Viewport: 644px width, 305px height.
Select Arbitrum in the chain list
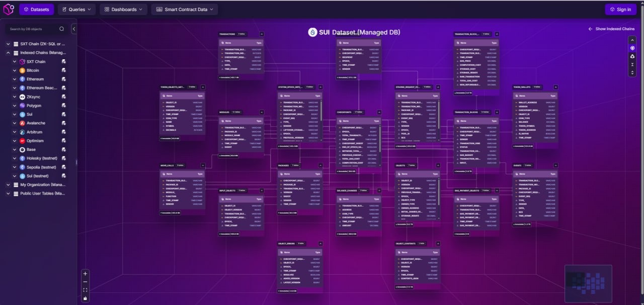[x=35, y=132]
